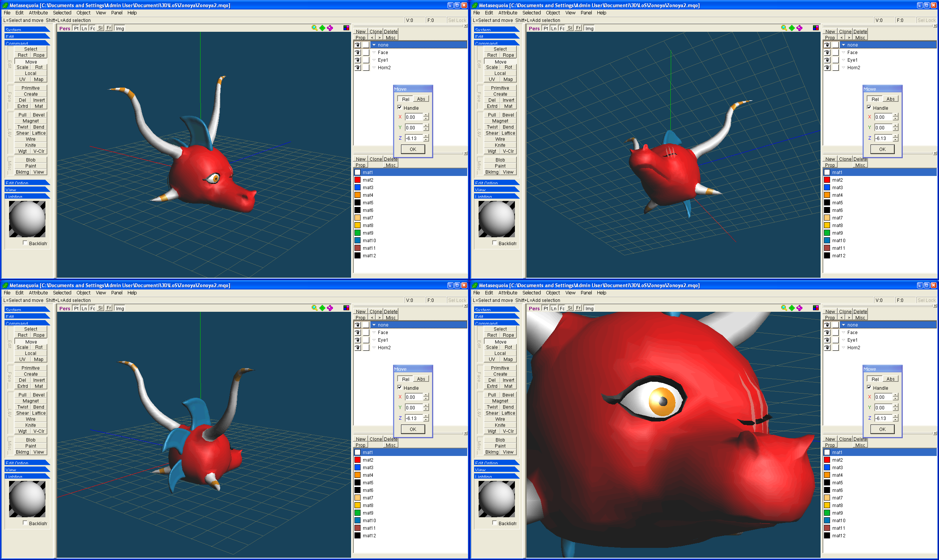The width and height of the screenshot is (939, 560).
Task: Click the magenta rotate view icon in top-left window
Action: (x=330, y=28)
